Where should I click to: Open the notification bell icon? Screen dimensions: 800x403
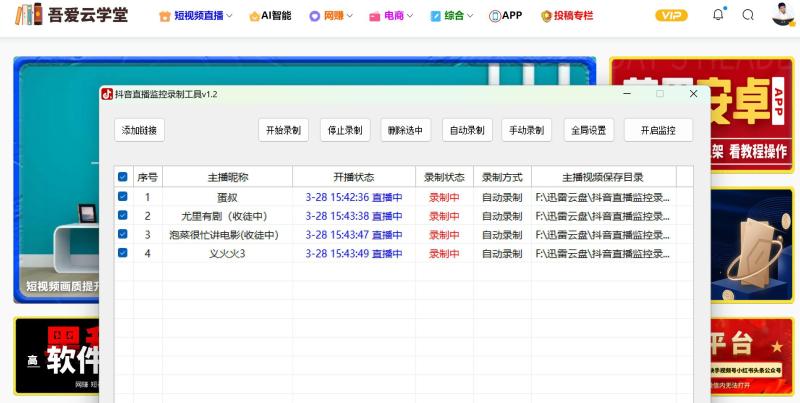(x=718, y=15)
